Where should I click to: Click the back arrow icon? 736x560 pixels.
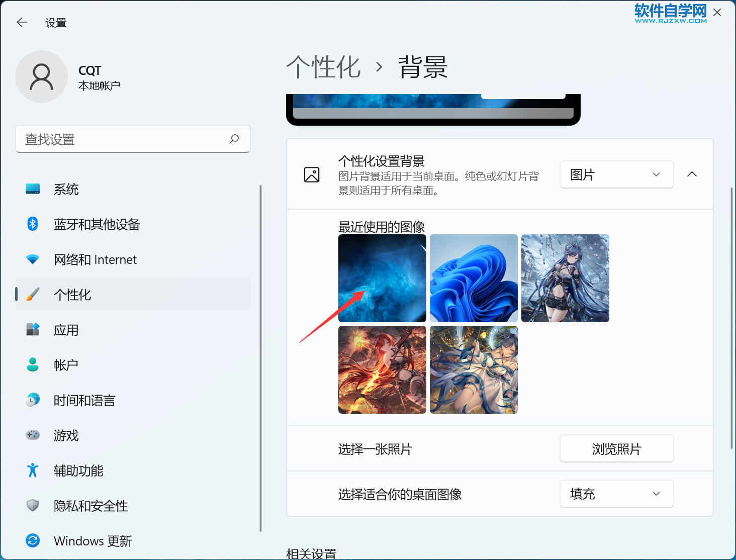(x=22, y=22)
